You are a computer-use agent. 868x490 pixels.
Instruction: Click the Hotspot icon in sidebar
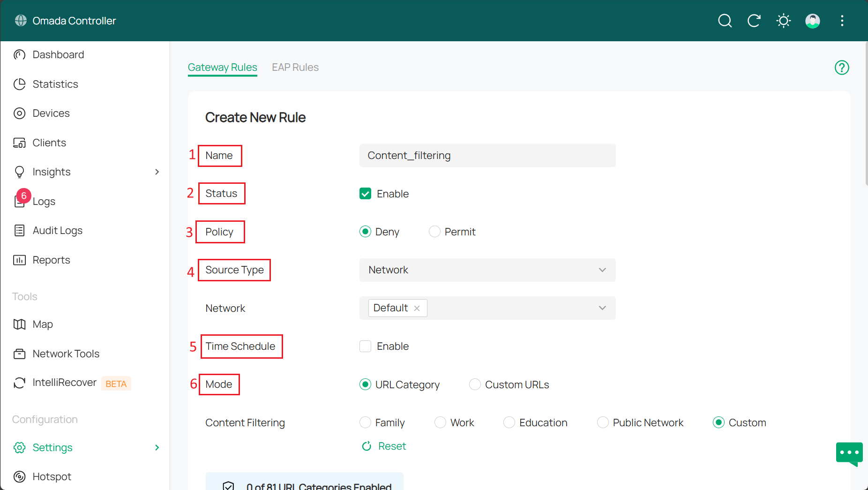click(x=19, y=477)
